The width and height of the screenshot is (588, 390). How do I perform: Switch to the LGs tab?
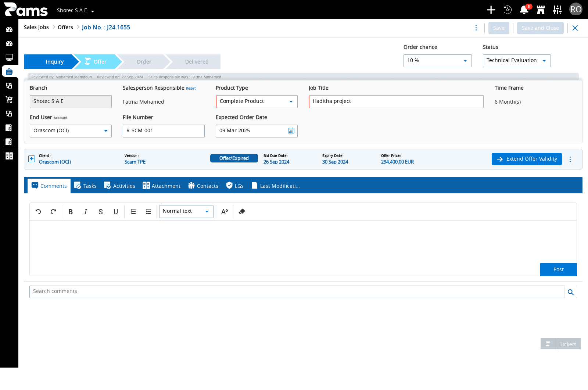[x=235, y=186]
